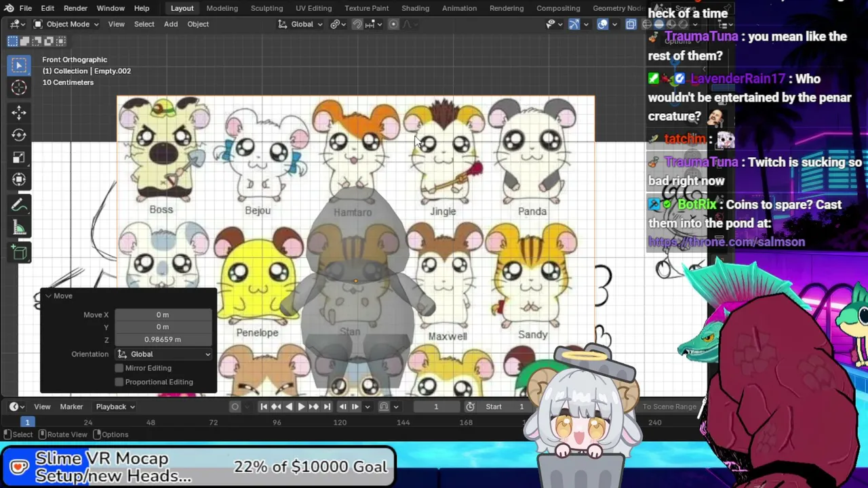Toggle proportional editing in header
Viewport: 868px width, 488px height.
(393, 24)
